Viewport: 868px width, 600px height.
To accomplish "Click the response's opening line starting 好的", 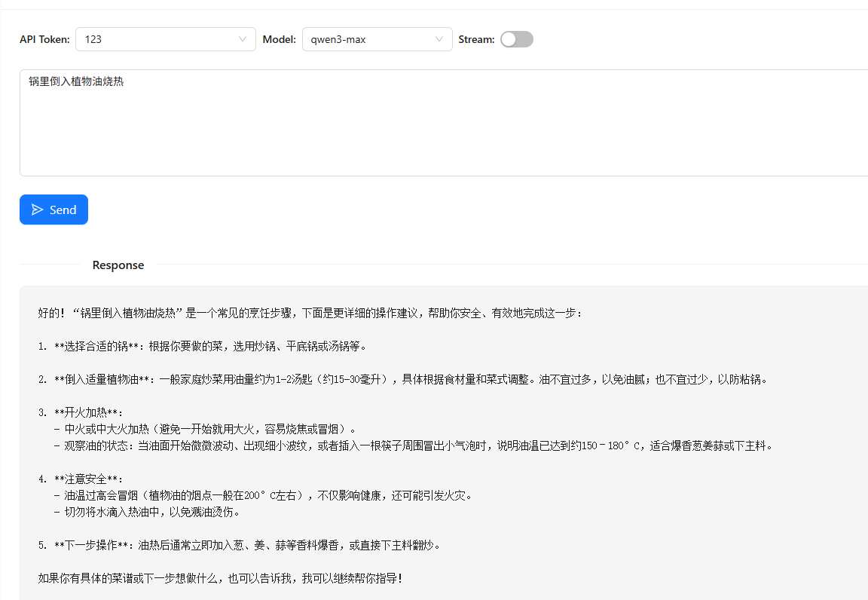I will point(309,313).
